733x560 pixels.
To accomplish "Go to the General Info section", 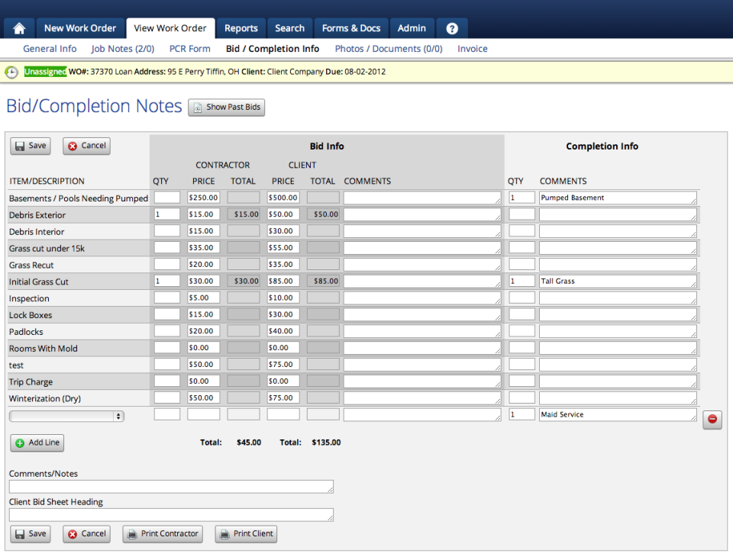I will coord(50,48).
